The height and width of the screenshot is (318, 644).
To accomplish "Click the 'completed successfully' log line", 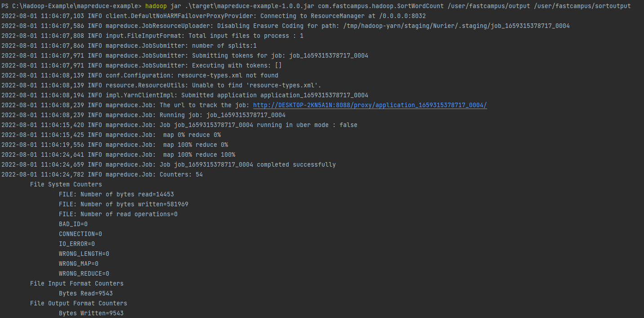I will [x=169, y=164].
